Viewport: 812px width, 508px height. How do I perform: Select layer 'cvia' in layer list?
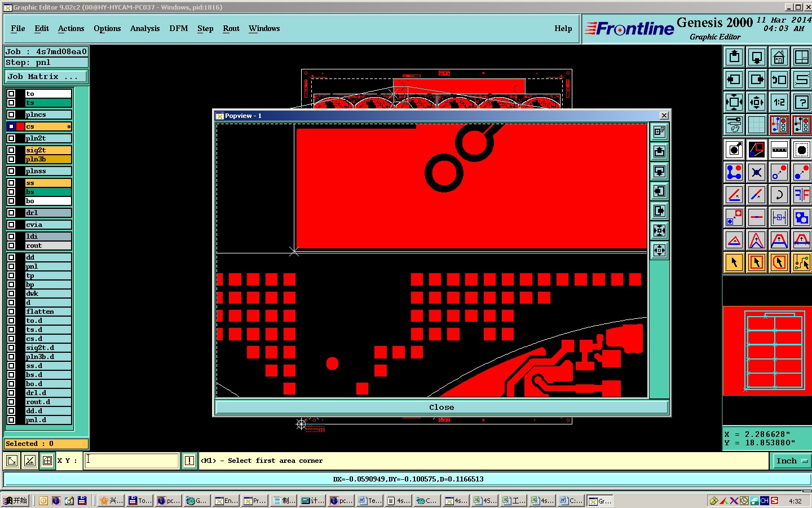48,225
